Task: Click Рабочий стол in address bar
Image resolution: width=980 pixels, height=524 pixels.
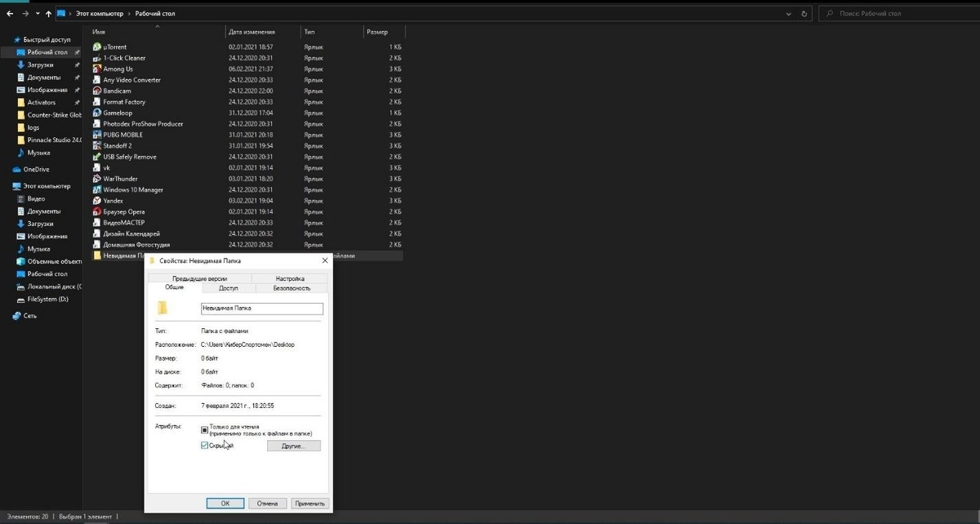Action: 154,14
